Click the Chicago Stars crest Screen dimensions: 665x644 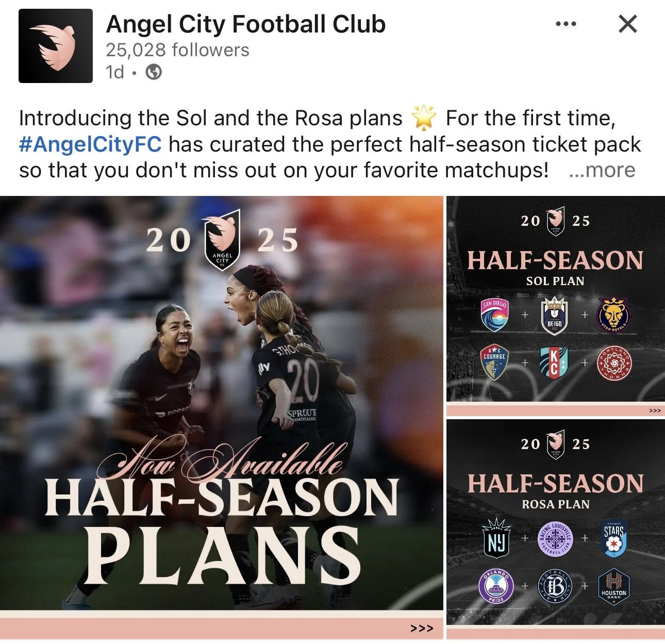(x=613, y=538)
